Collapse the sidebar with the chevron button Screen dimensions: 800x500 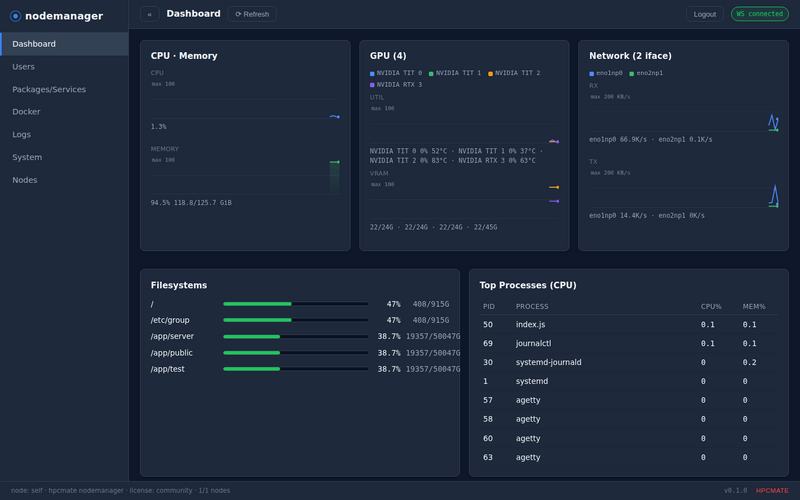[149, 14]
